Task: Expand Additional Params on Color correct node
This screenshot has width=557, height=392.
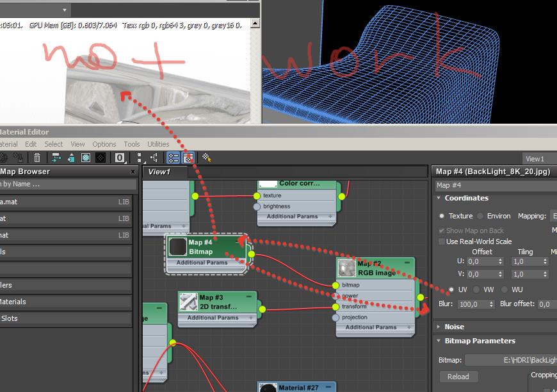Action: (330, 216)
